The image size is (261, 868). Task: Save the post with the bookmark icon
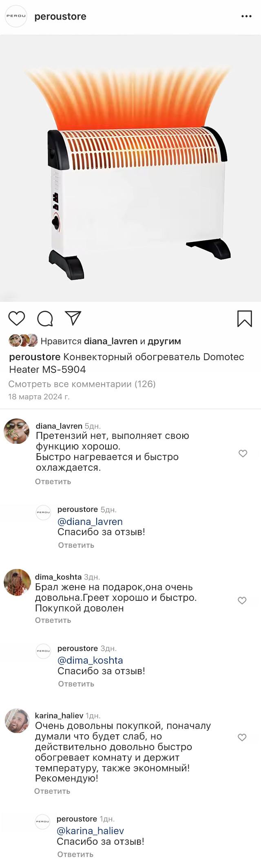click(x=244, y=319)
